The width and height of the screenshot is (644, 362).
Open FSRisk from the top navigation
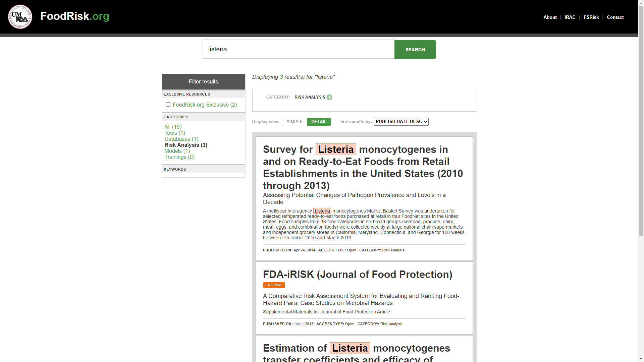click(591, 17)
